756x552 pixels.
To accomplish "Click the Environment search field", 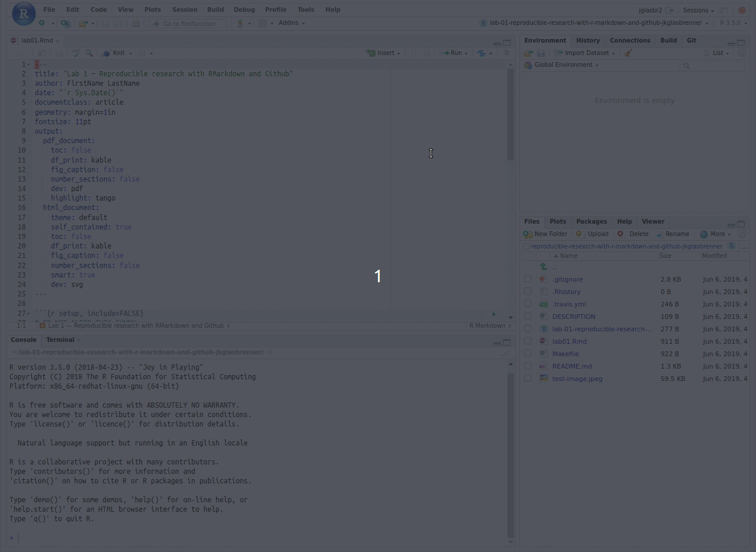I will [712, 66].
